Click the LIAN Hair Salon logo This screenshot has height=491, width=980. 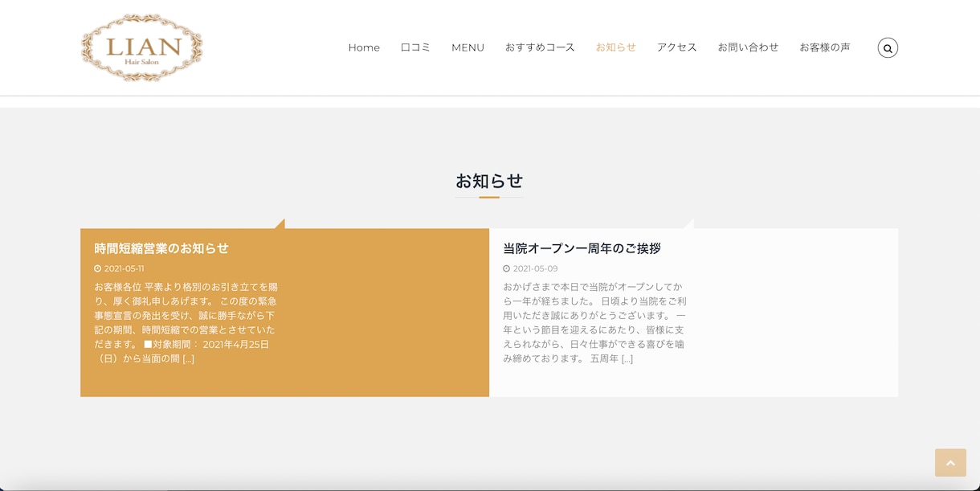tap(142, 48)
